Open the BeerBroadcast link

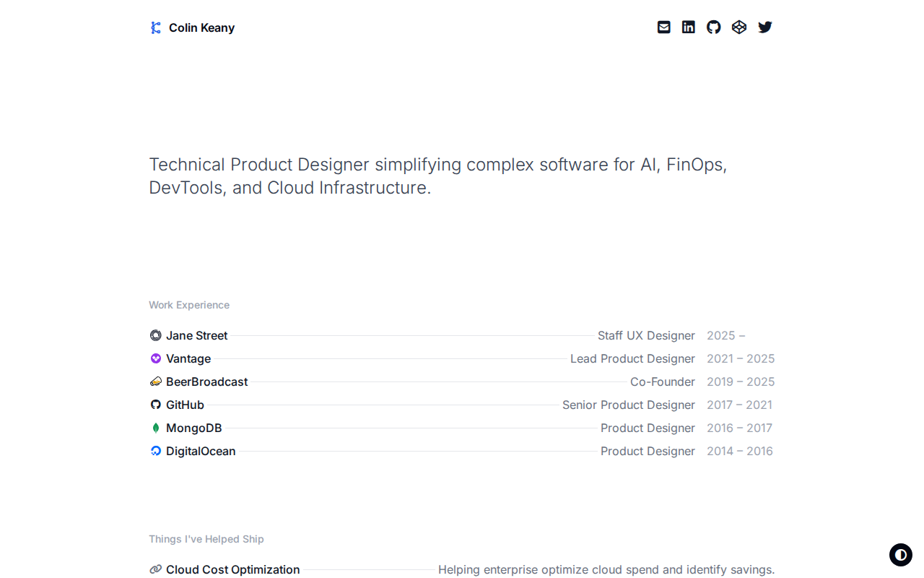tap(206, 381)
